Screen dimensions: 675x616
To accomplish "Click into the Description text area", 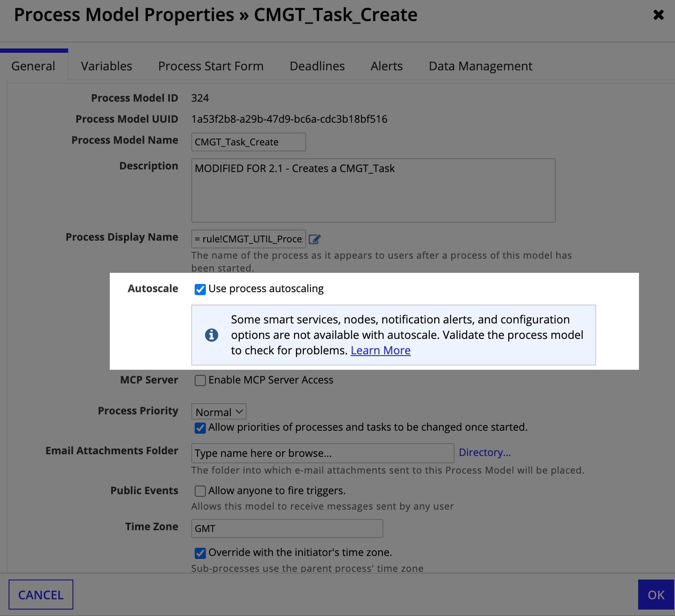I will 374,190.
